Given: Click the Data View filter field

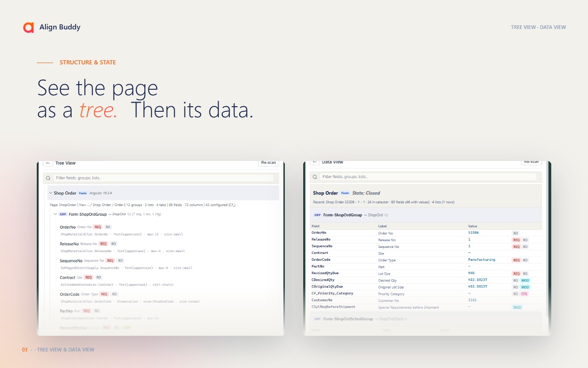Looking at the screenshot, I should pyautogui.click(x=428, y=177).
